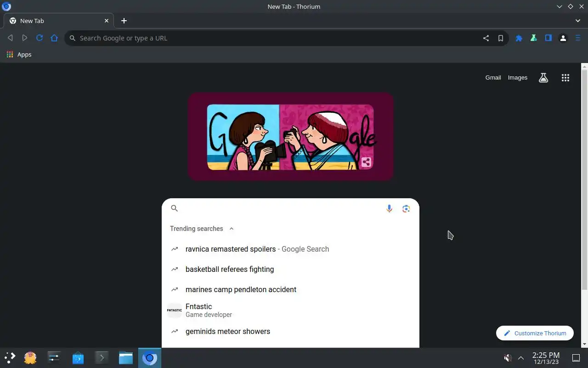Viewport: 588px width, 368px height.
Task: Click the orange flower app in taskbar
Action: [30, 357]
